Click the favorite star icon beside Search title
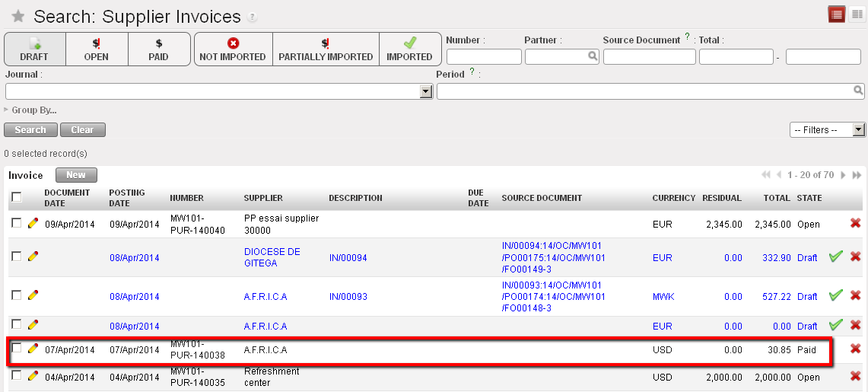The image size is (868, 392). 17,17
